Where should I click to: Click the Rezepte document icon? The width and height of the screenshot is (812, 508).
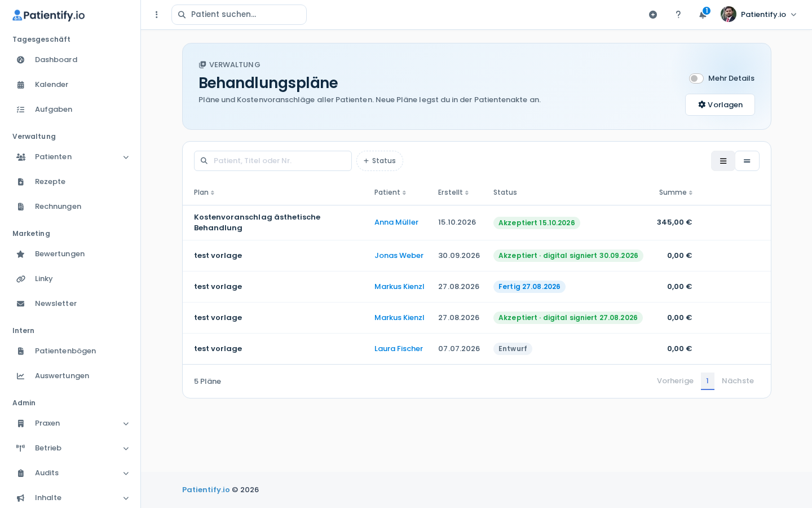click(21, 182)
